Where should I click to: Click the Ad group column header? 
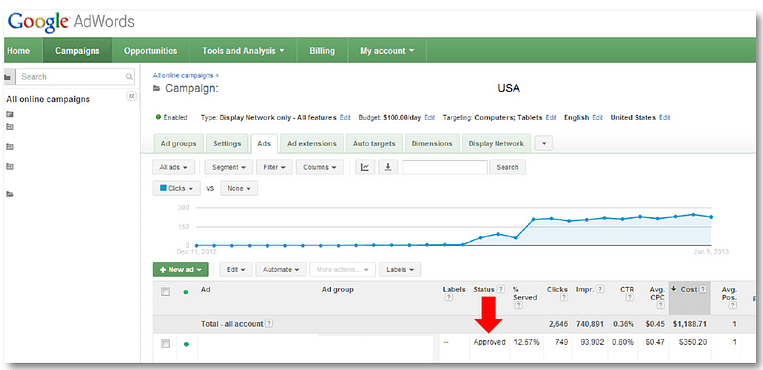(338, 289)
